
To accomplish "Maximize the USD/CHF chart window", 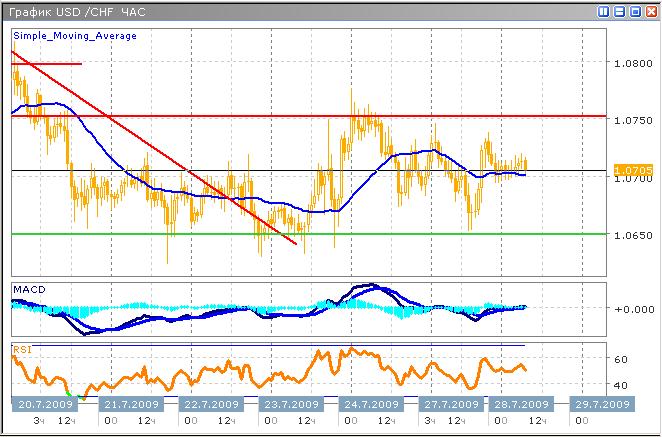I will [635, 12].
